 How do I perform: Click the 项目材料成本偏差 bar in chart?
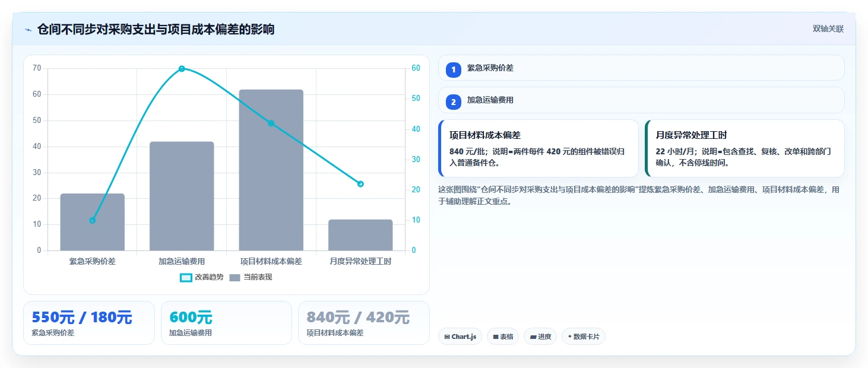271,170
